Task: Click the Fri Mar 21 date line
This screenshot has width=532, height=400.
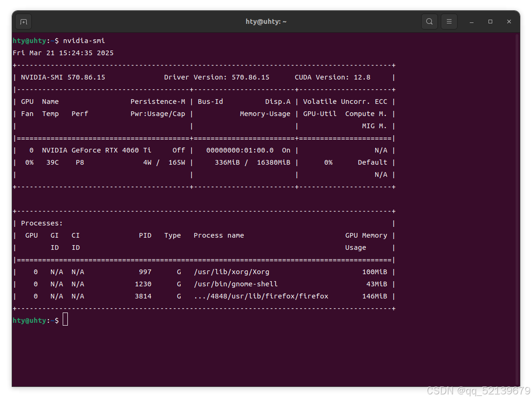Action: pyautogui.click(x=63, y=53)
